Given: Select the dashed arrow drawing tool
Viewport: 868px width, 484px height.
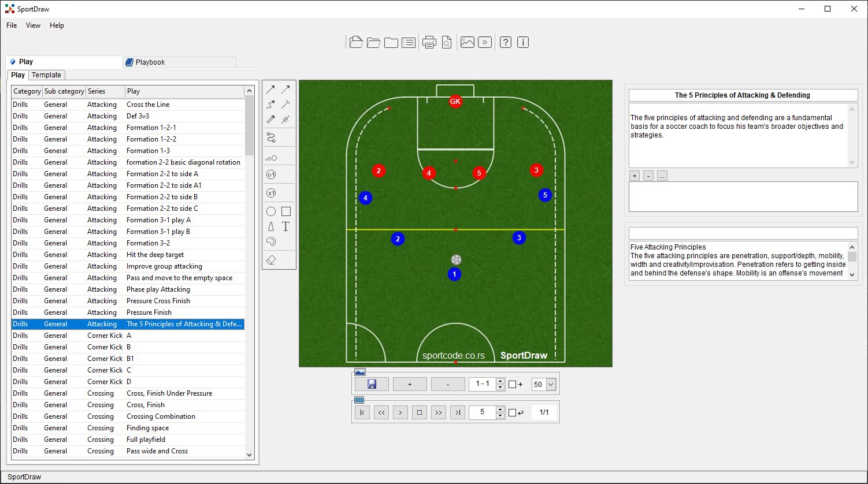Looking at the screenshot, I should pos(285,90).
